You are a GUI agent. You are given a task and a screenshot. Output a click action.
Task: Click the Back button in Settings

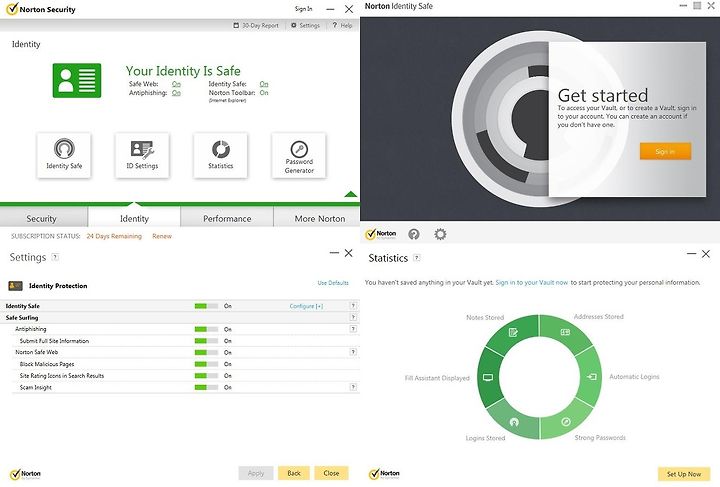pyautogui.click(x=294, y=473)
